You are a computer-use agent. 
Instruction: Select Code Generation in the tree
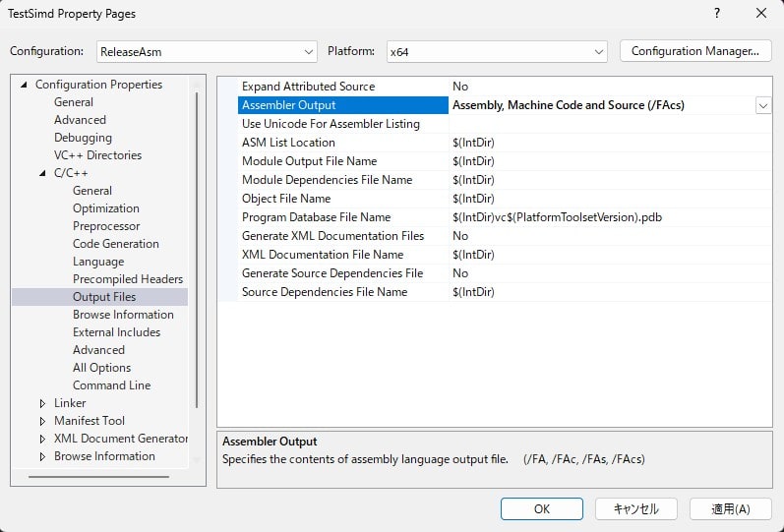coord(115,244)
